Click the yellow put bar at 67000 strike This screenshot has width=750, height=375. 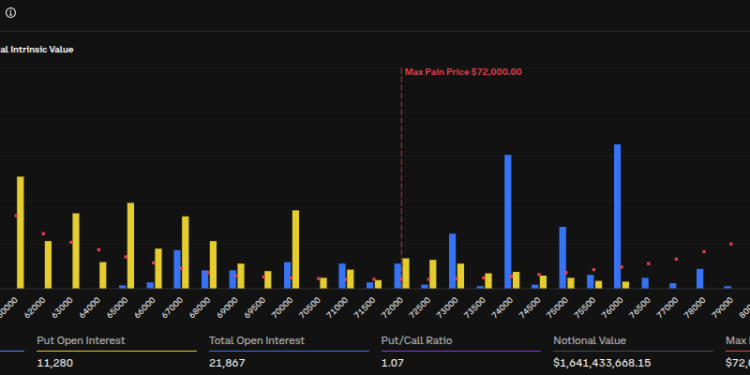pyautogui.click(x=186, y=252)
